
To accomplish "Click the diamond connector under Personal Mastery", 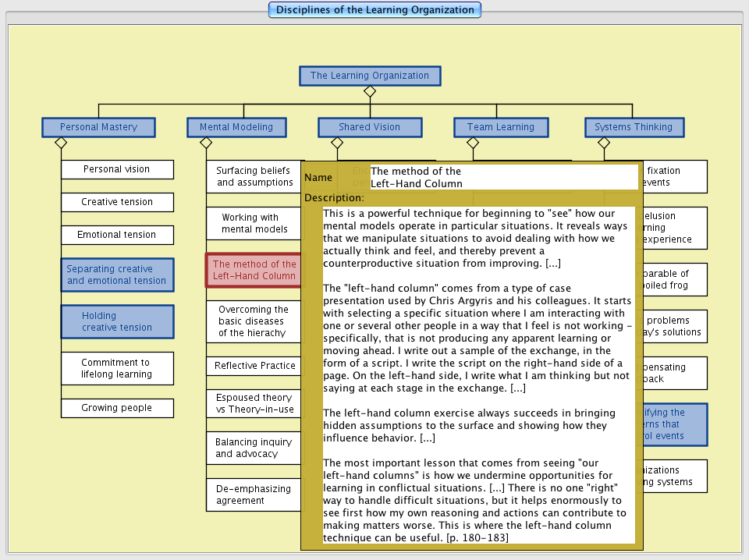I will [x=61, y=143].
